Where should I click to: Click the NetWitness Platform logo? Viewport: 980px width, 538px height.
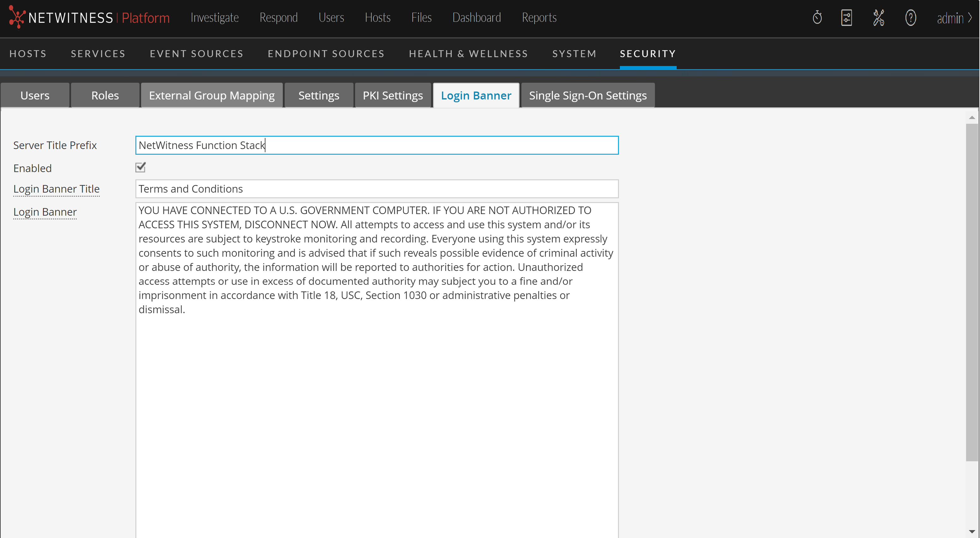[x=89, y=17]
